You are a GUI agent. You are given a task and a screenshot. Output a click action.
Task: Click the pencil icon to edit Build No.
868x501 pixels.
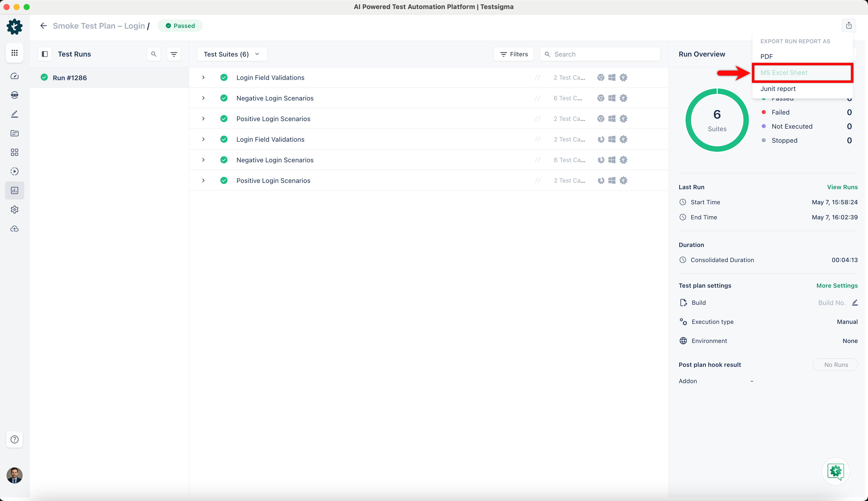(855, 303)
